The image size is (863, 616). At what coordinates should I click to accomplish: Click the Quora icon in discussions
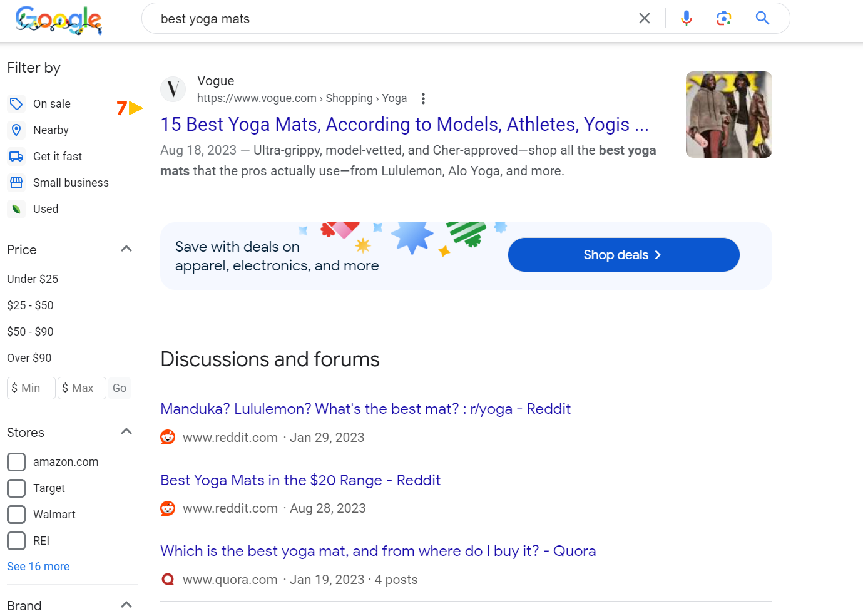tap(168, 580)
